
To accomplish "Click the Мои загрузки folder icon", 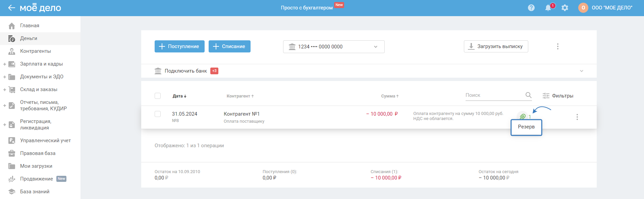I will point(12,166).
